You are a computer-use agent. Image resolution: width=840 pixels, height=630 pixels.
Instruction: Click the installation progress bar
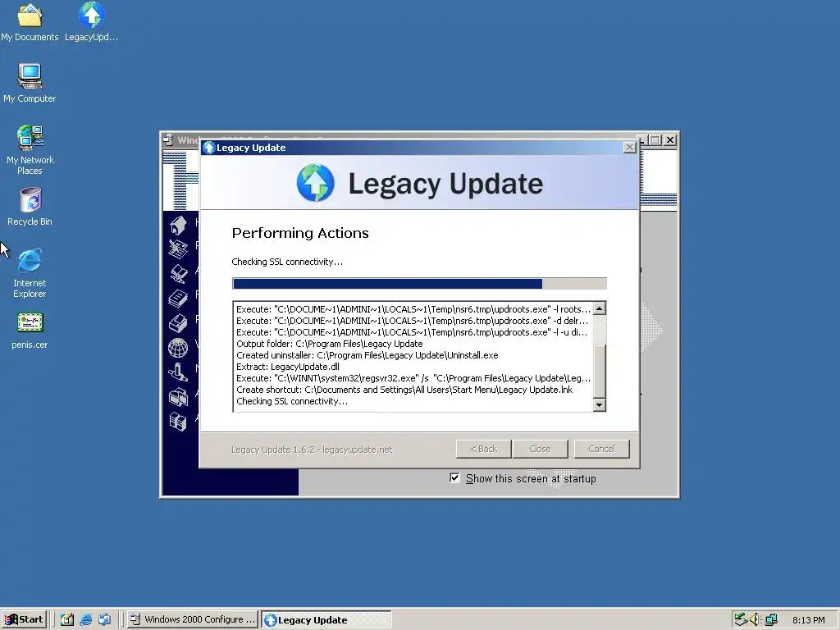(419, 283)
